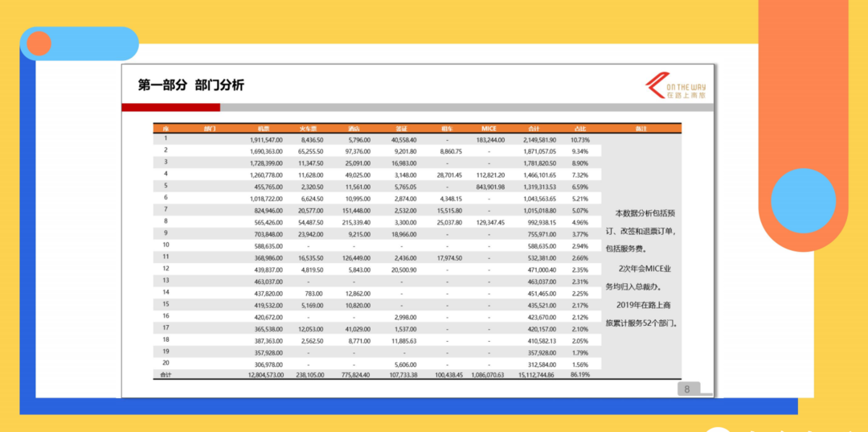The width and height of the screenshot is (868, 432).
Task: Select the cell 16,983.00
Action: pos(403,163)
